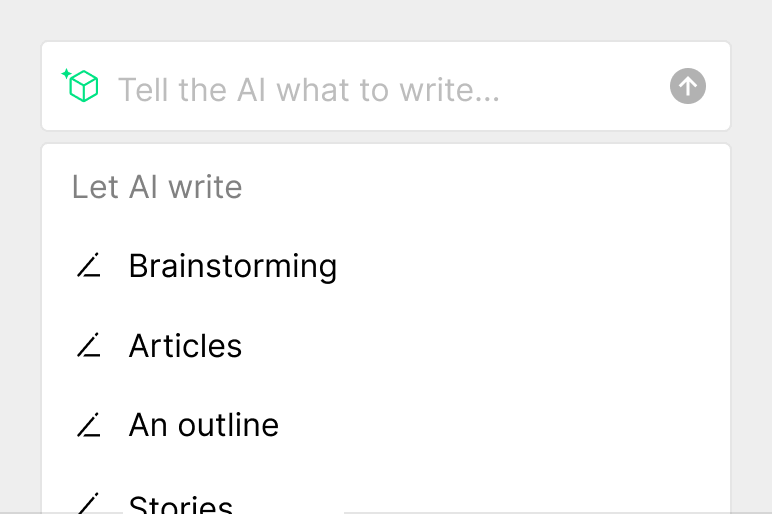This screenshot has width=772, height=514.
Task: Click the pencil icon beside Articles
Action: (x=89, y=346)
